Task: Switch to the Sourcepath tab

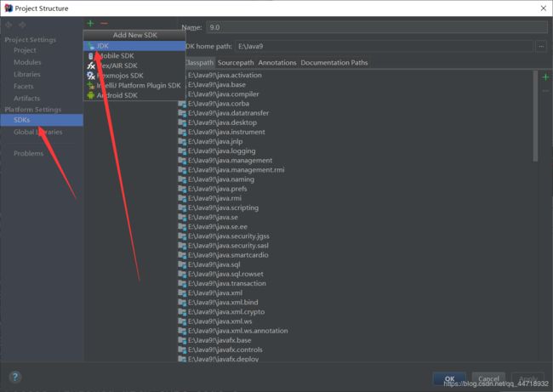Action: [x=236, y=63]
